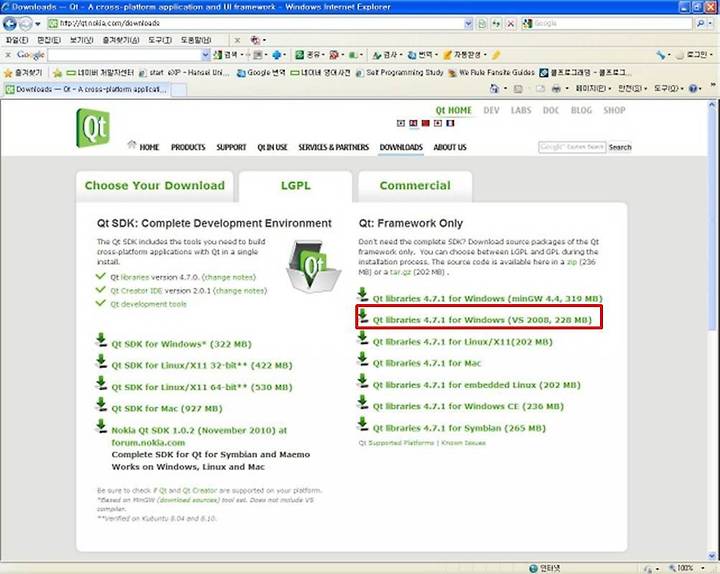This screenshot has height=574, width=720.
Task: Click the green Qt logo
Action: tap(93, 128)
